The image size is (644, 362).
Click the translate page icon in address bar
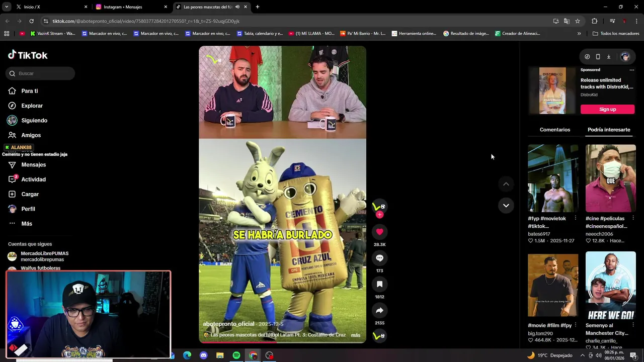coord(567,21)
